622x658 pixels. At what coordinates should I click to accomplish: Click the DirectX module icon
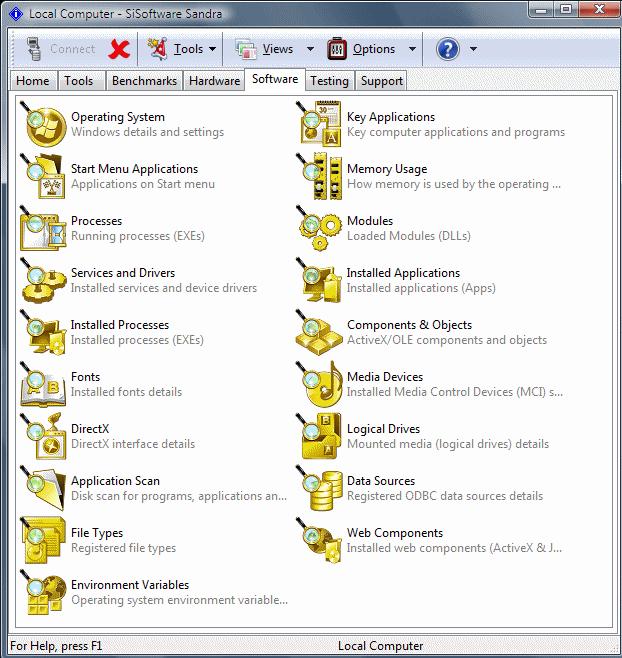pos(43,436)
